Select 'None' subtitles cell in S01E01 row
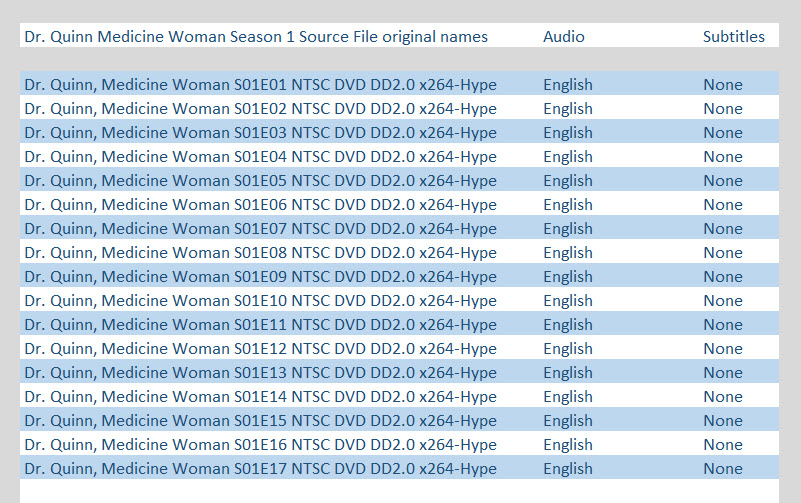 click(723, 85)
